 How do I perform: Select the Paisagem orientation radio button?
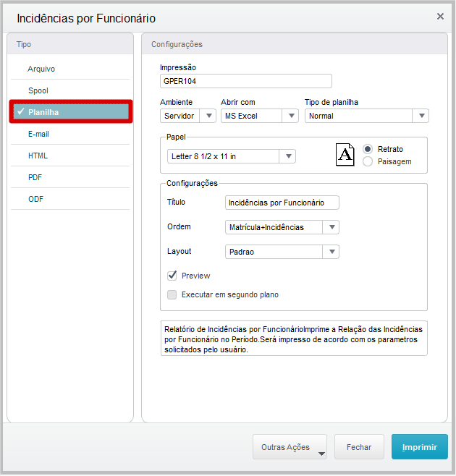coord(368,161)
